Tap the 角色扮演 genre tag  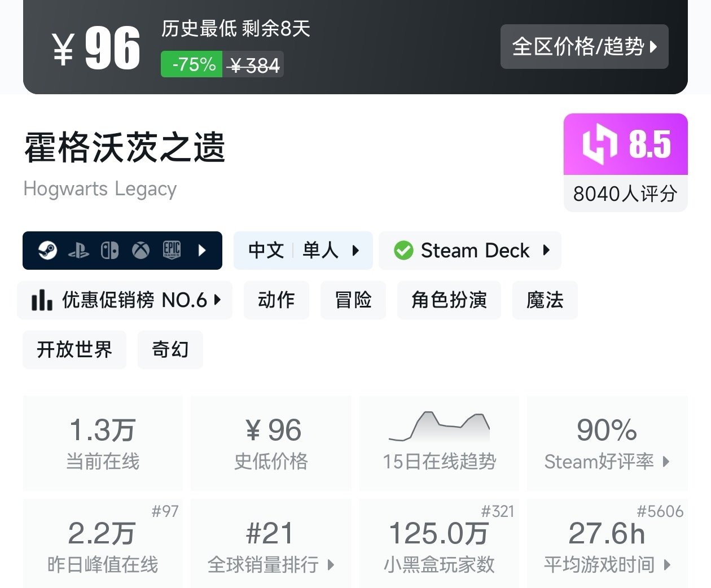pos(449,300)
